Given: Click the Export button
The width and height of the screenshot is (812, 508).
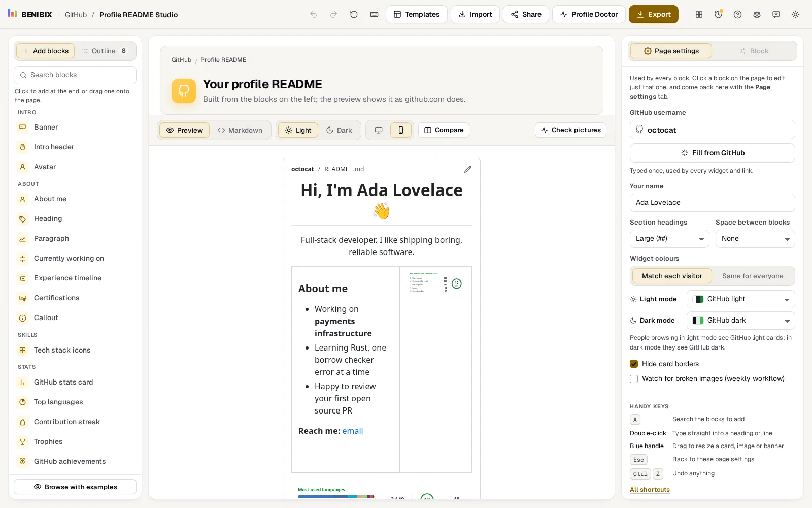Looking at the screenshot, I should click(x=654, y=14).
